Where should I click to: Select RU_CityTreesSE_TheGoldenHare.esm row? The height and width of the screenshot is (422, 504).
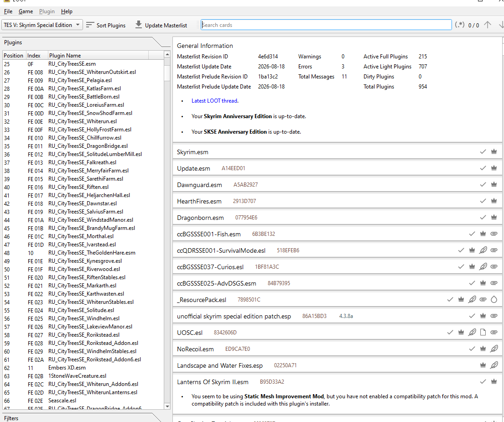(92, 253)
